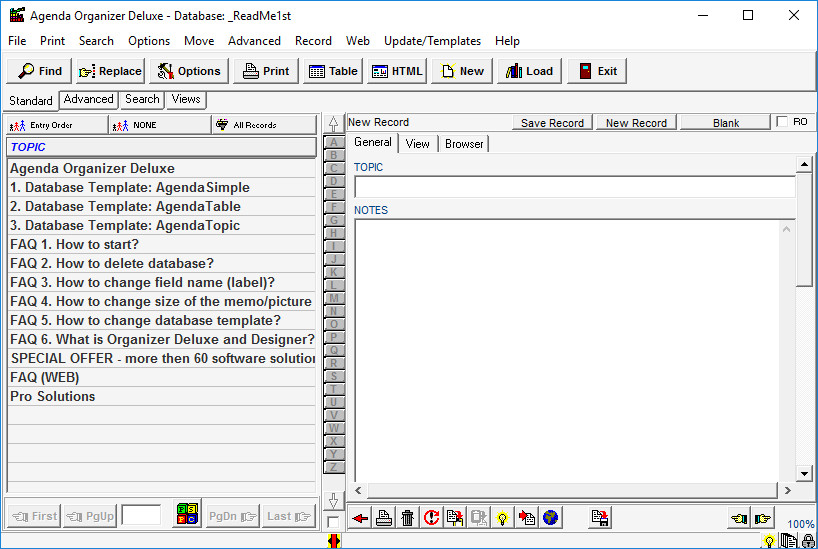Viewport: 818px width, 549px height.
Task: Click the padlock icon in status bar
Action: pyautogui.click(x=808, y=541)
